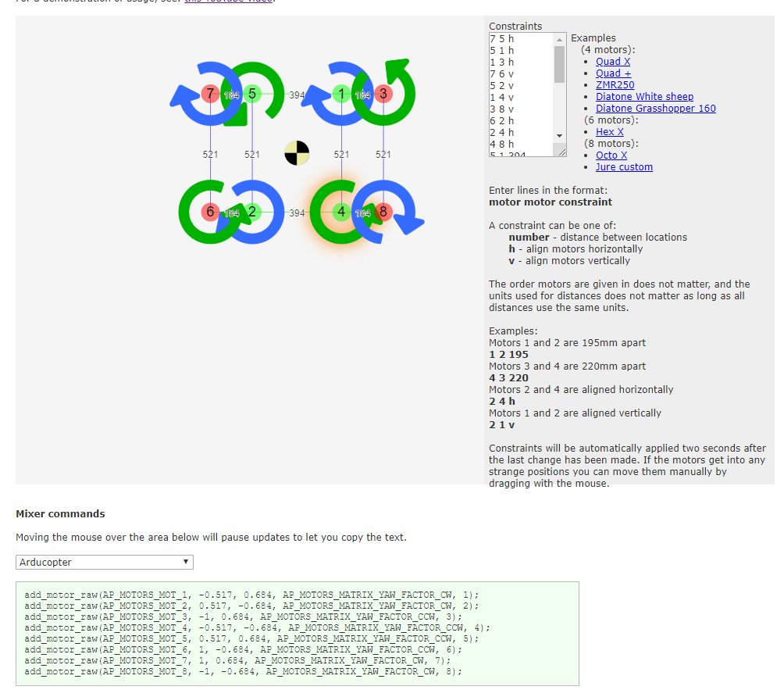This screenshot has height=697, width=784.
Task: Click the 394 distance label between motors 5 and 1
Action: [297, 95]
